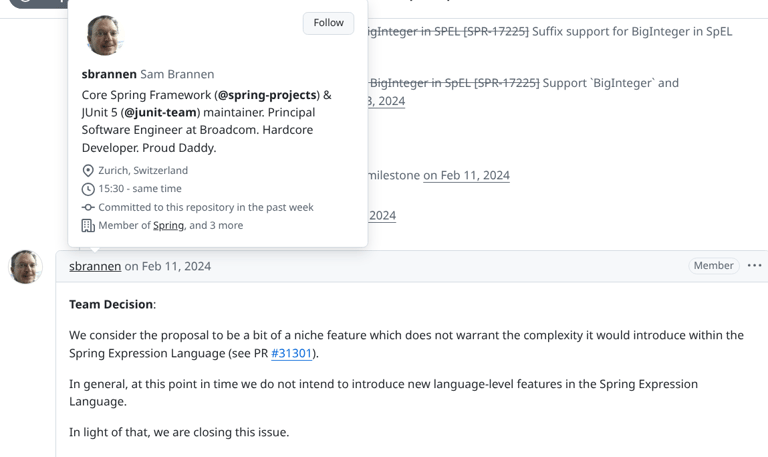The width and height of the screenshot is (768, 457).
Task: Open the comment's three-dot options menu
Action: point(754,266)
